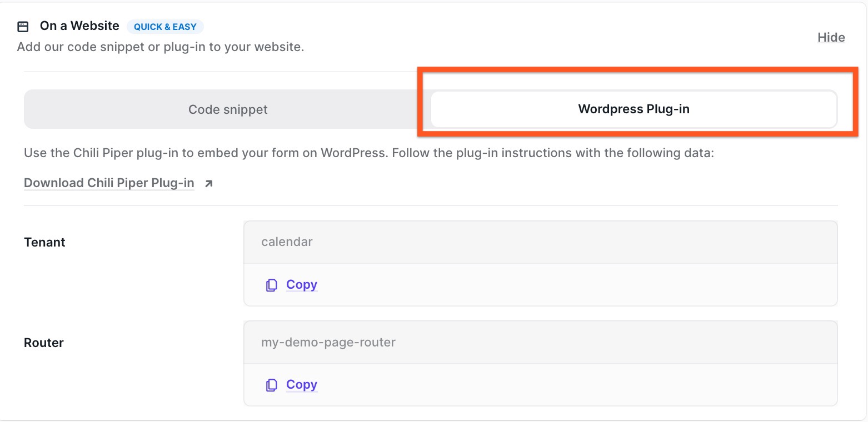Image resolution: width=868 pixels, height=422 pixels.
Task: Click the external link arrow after Download Chili Piper Plug-in
Action: pyautogui.click(x=208, y=184)
